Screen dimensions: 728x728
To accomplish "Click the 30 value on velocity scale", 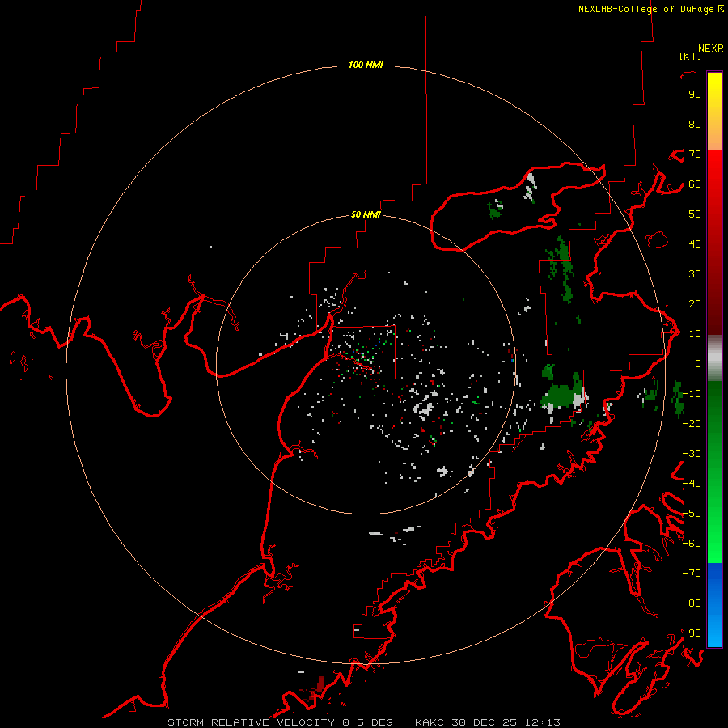I will [695, 274].
